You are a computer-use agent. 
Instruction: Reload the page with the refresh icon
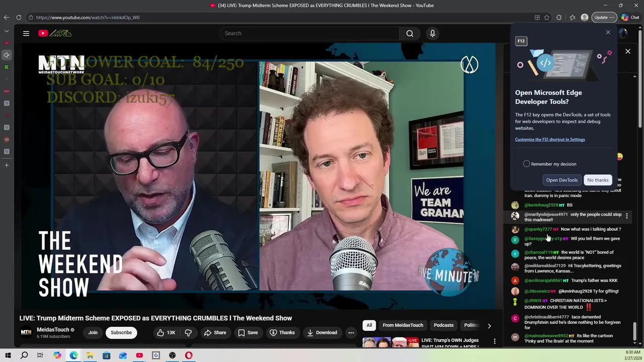(x=19, y=17)
